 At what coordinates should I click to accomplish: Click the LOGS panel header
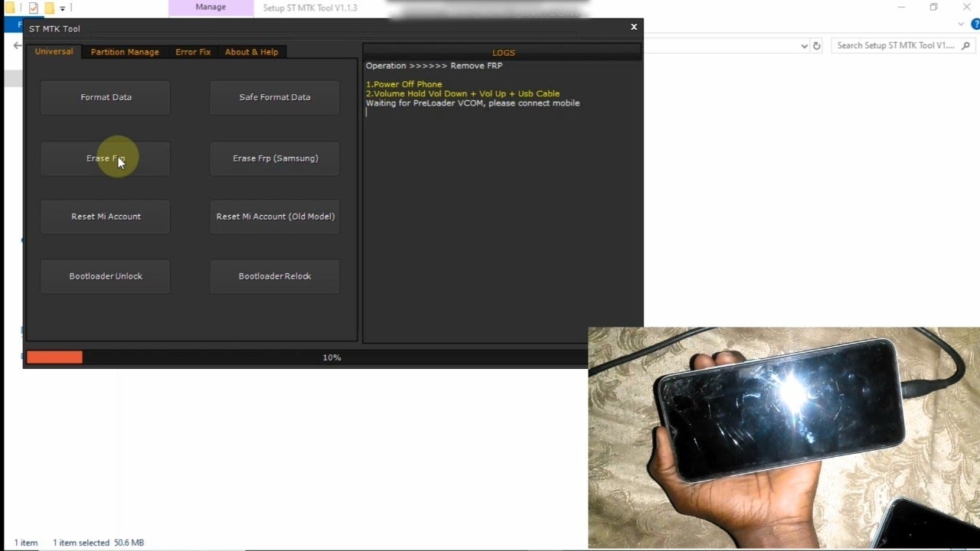click(503, 53)
